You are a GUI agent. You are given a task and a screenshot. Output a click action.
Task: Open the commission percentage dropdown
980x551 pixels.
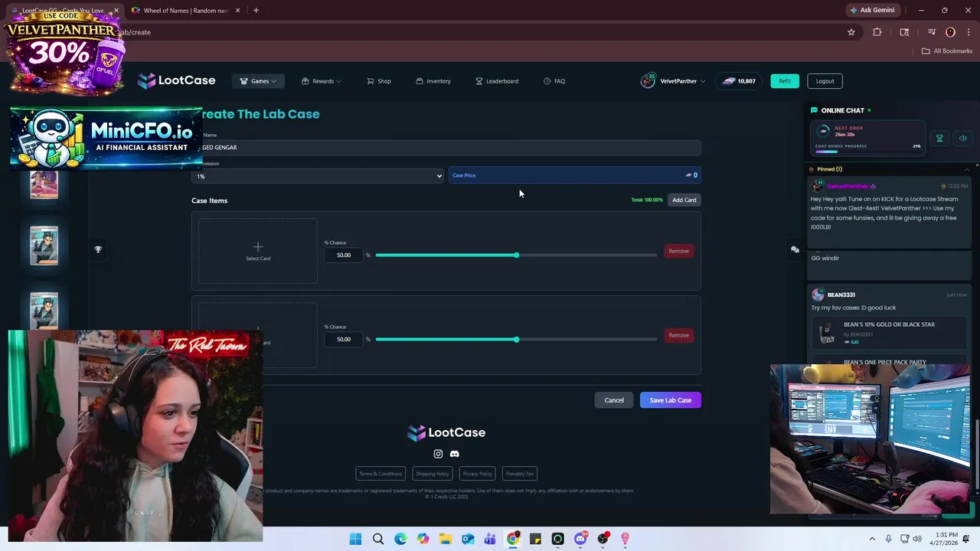318,176
